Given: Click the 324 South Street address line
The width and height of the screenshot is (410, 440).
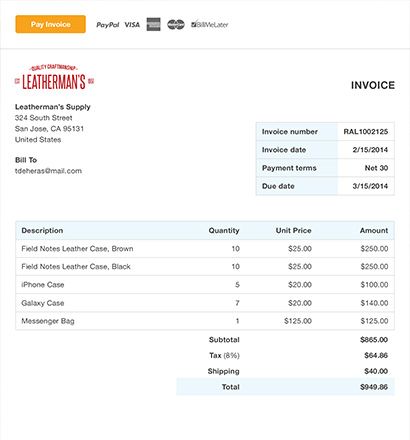Looking at the screenshot, I should pos(43,118).
